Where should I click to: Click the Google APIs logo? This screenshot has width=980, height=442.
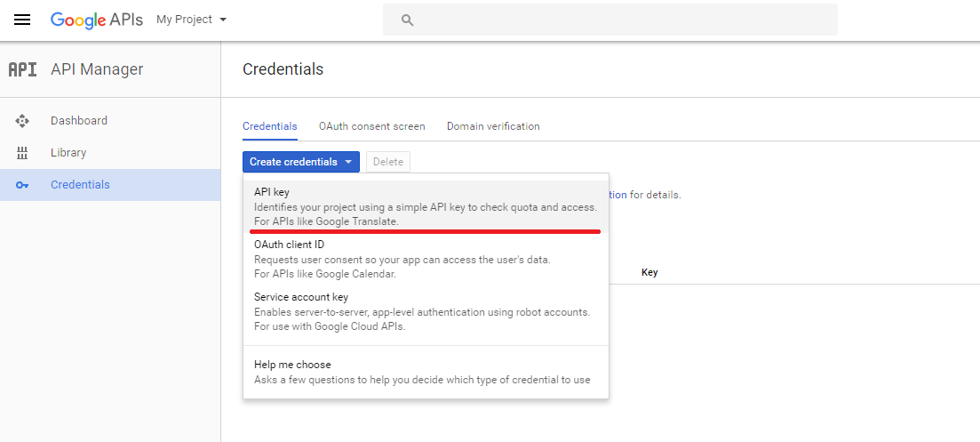point(96,20)
